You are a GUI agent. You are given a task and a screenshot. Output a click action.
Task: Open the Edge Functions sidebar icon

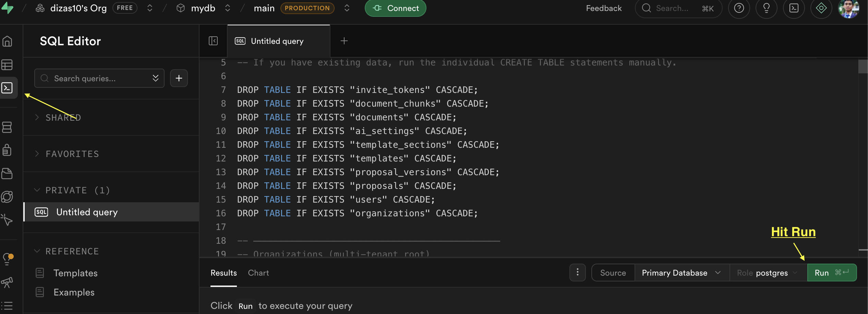click(7, 196)
